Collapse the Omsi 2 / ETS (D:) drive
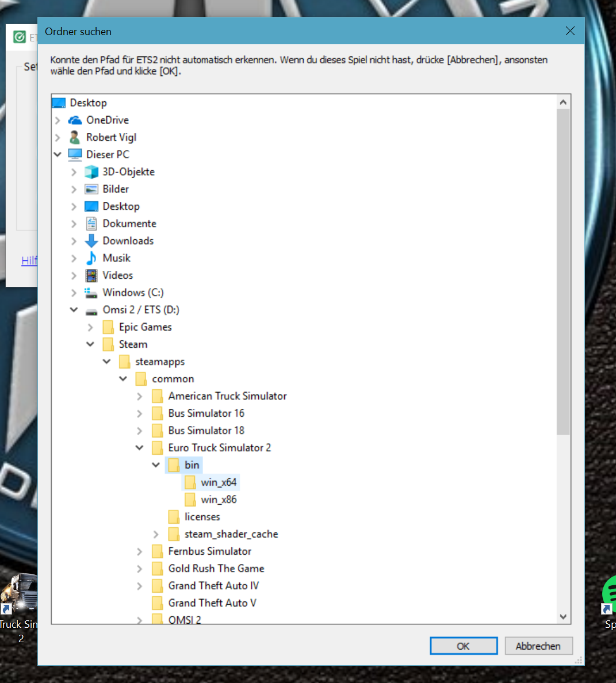 coord(74,310)
